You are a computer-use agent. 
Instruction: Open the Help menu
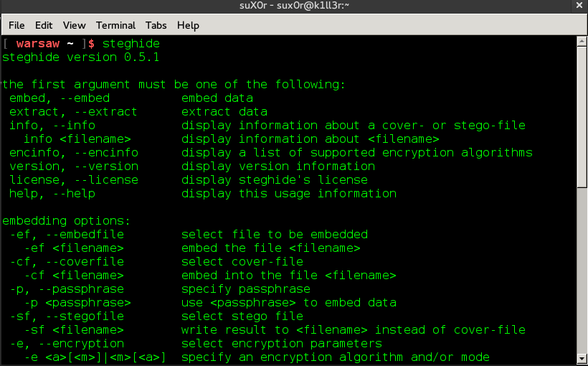(188, 25)
